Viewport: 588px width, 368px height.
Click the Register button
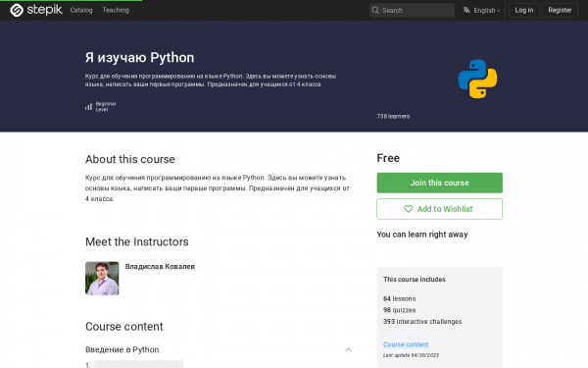point(560,10)
